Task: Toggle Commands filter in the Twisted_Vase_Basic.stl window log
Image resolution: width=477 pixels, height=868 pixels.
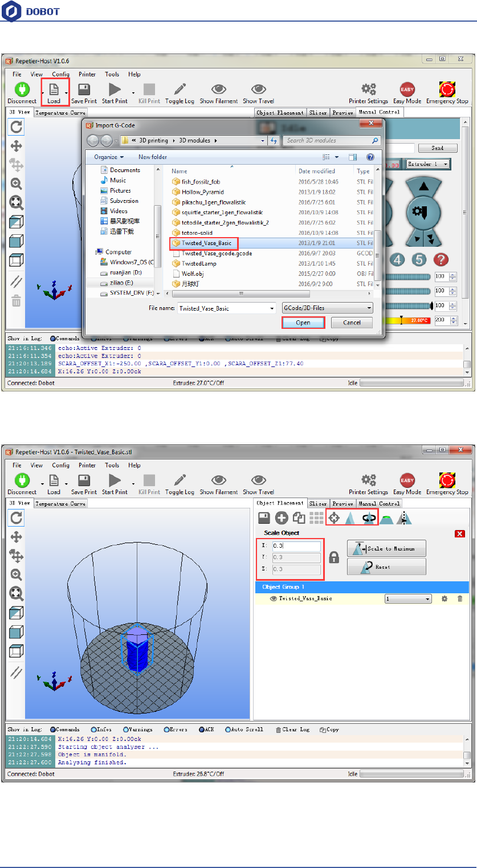Action: tap(66, 730)
